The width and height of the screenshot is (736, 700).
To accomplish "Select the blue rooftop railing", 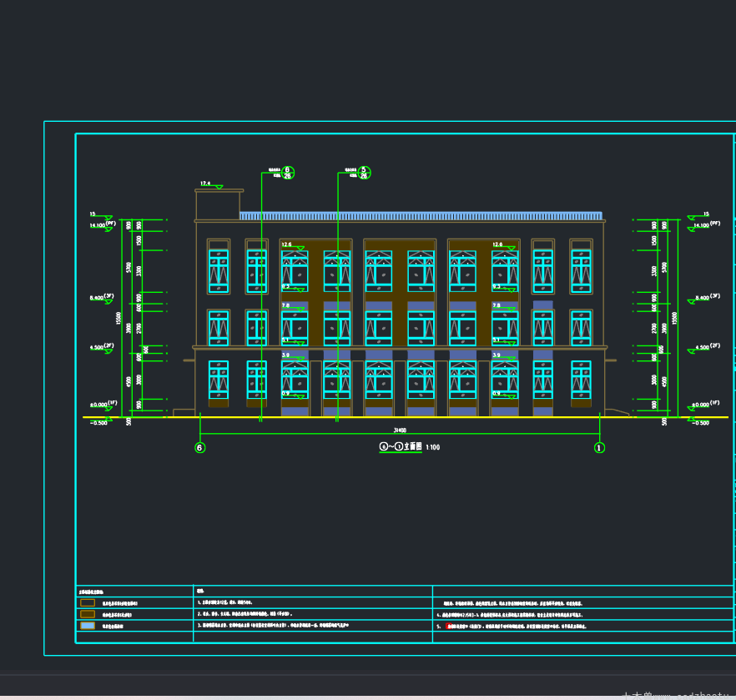I will pyautogui.click(x=421, y=216).
